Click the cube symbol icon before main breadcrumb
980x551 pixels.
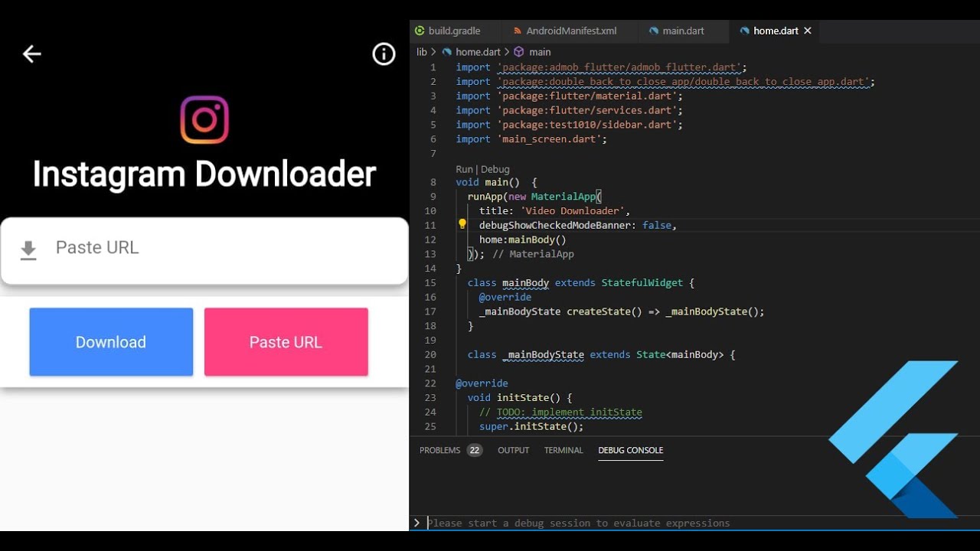click(519, 52)
